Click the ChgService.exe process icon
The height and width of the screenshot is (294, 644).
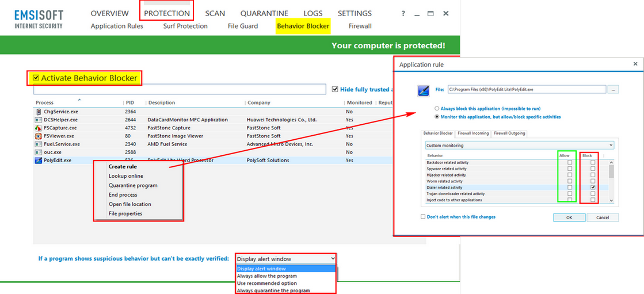[x=38, y=111]
